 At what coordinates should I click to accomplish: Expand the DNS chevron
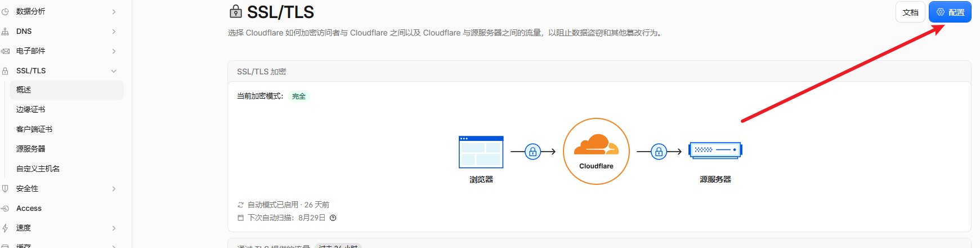(114, 32)
